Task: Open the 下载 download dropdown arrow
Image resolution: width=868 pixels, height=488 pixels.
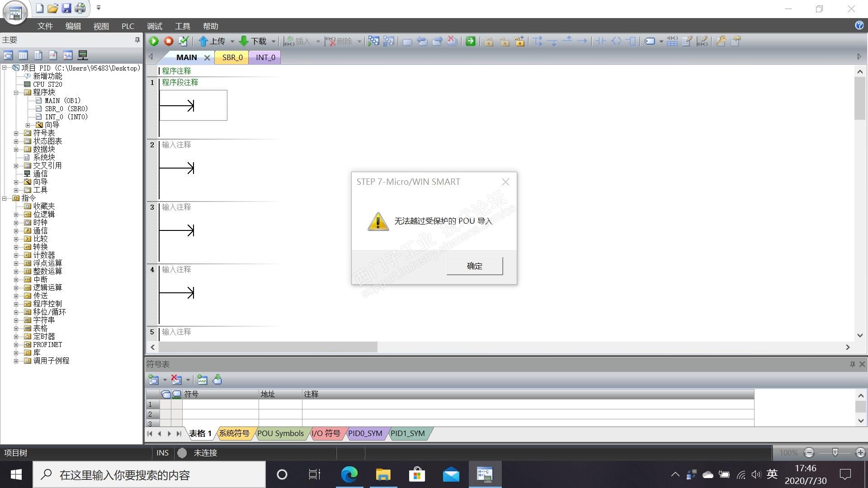Action: point(274,42)
